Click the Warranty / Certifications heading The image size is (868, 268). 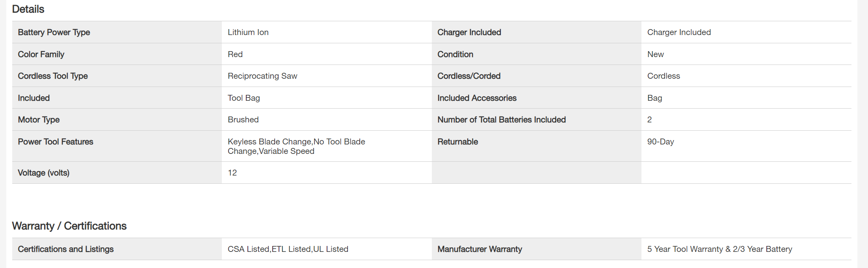[x=69, y=226]
